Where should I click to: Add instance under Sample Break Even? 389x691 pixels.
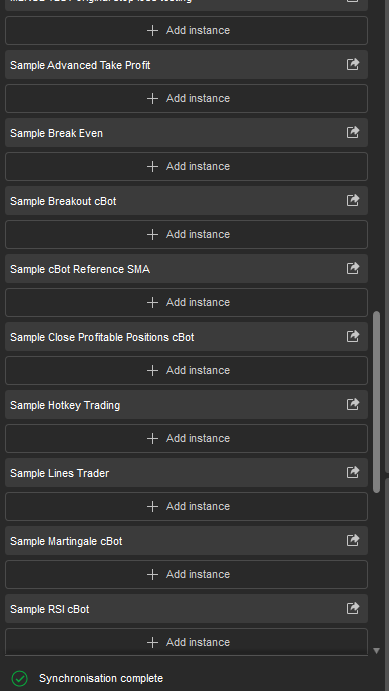(186, 166)
